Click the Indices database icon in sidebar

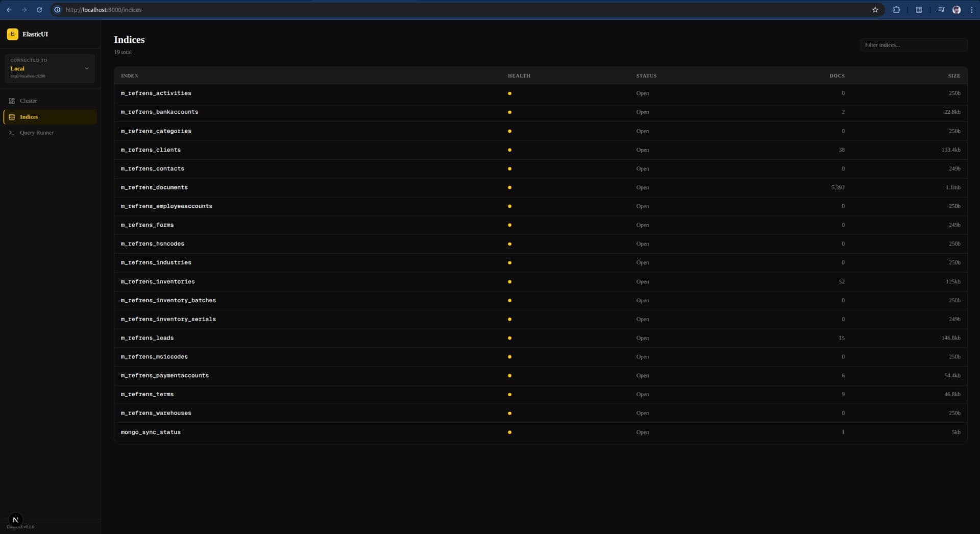12,117
